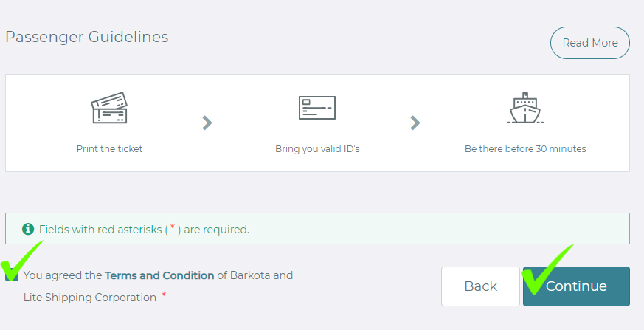Click the You agreed the label text

coord(63,275)
